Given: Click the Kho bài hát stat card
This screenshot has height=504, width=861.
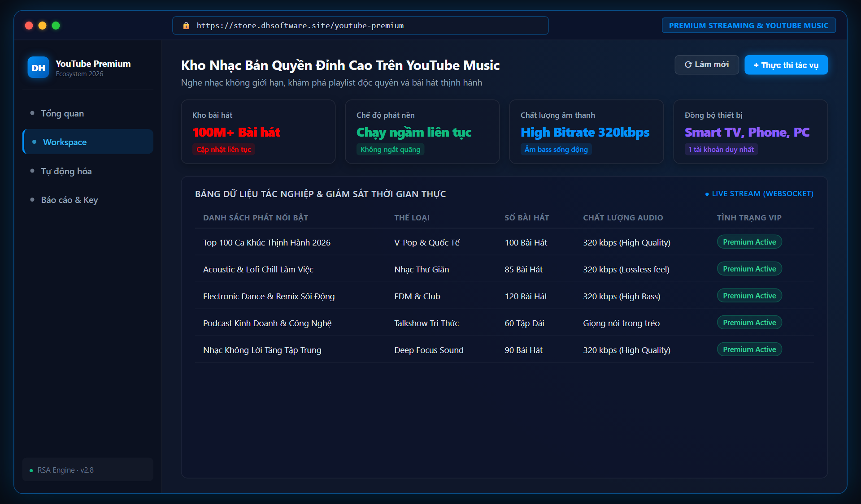Looking at the screenshot, I should (258, 132).
